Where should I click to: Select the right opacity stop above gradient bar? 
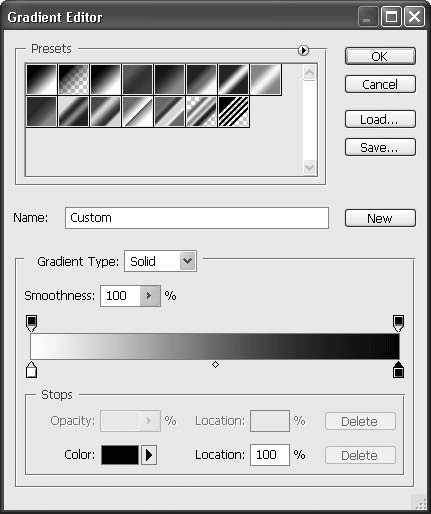398,323
